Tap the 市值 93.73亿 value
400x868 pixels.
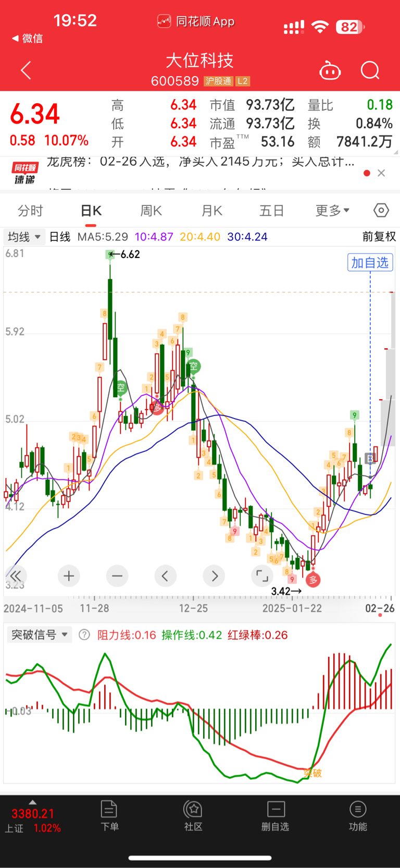(x=270, y=105)
